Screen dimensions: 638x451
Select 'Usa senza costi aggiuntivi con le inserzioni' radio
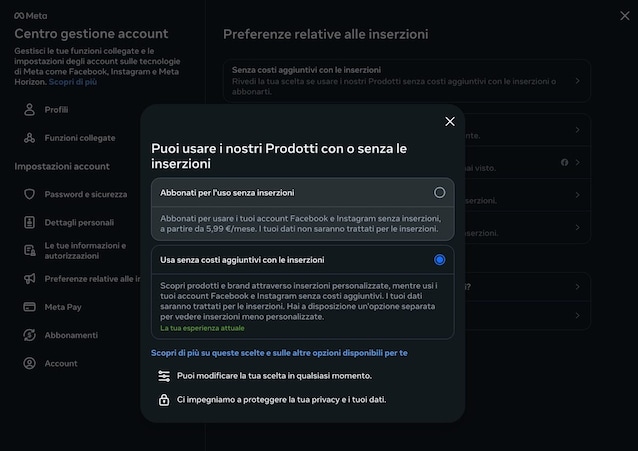(x=439, y=260)
